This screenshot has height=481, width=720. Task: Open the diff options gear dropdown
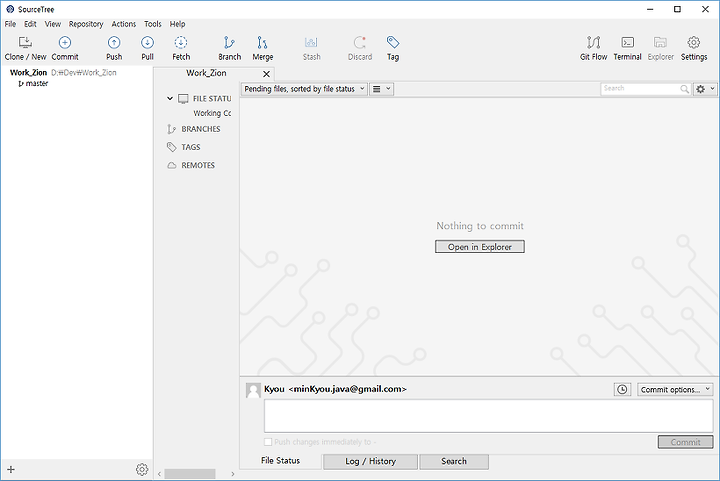(704, 89)
